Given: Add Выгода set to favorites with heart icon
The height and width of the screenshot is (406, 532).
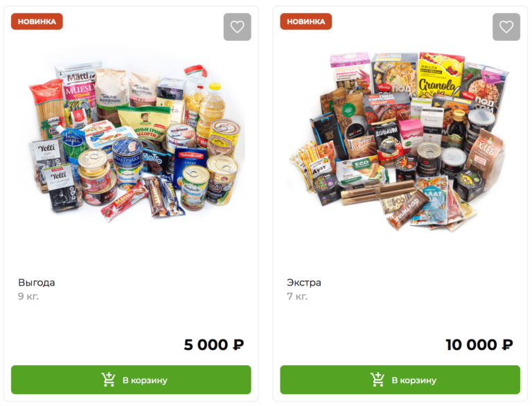Looking at the screenshot, I should point(237,27).
